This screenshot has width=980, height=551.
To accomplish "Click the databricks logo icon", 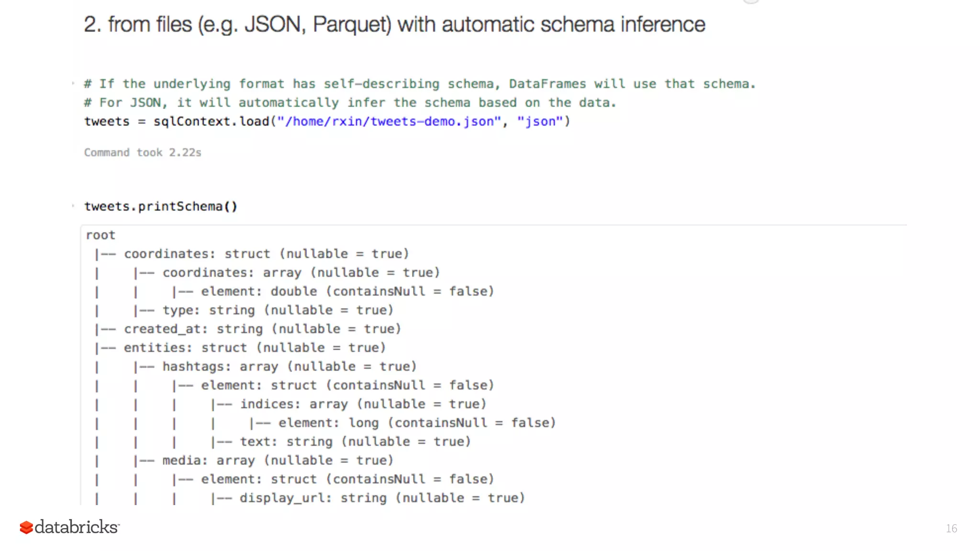I will point(26,527).
